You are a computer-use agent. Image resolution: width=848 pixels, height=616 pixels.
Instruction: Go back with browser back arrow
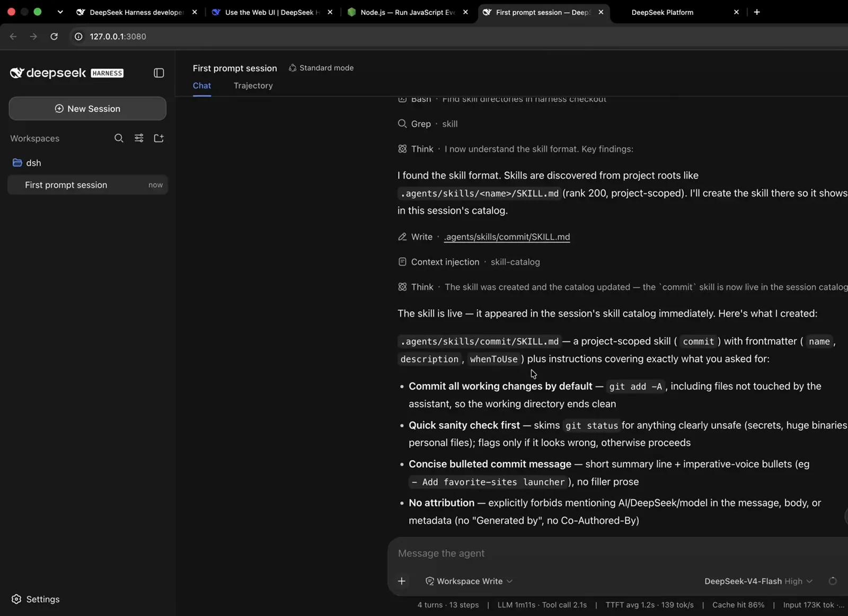13,37
